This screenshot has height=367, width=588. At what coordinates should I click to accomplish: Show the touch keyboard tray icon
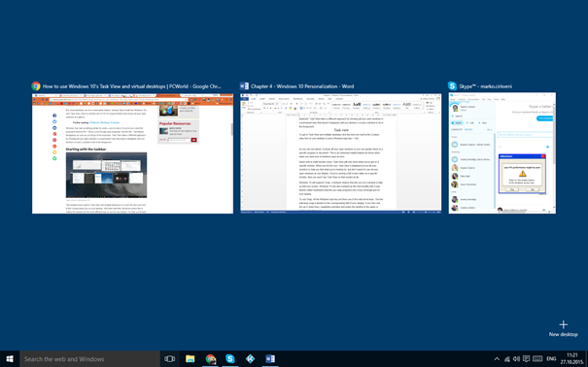point(537,359)
